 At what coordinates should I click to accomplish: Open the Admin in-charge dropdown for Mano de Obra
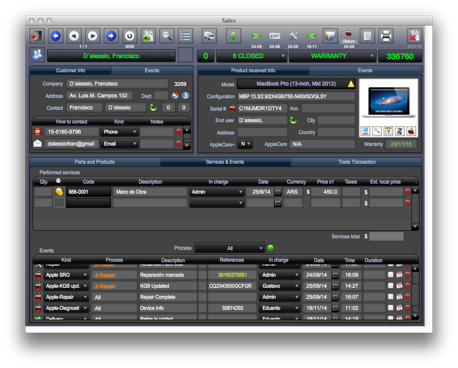point(216,192)
